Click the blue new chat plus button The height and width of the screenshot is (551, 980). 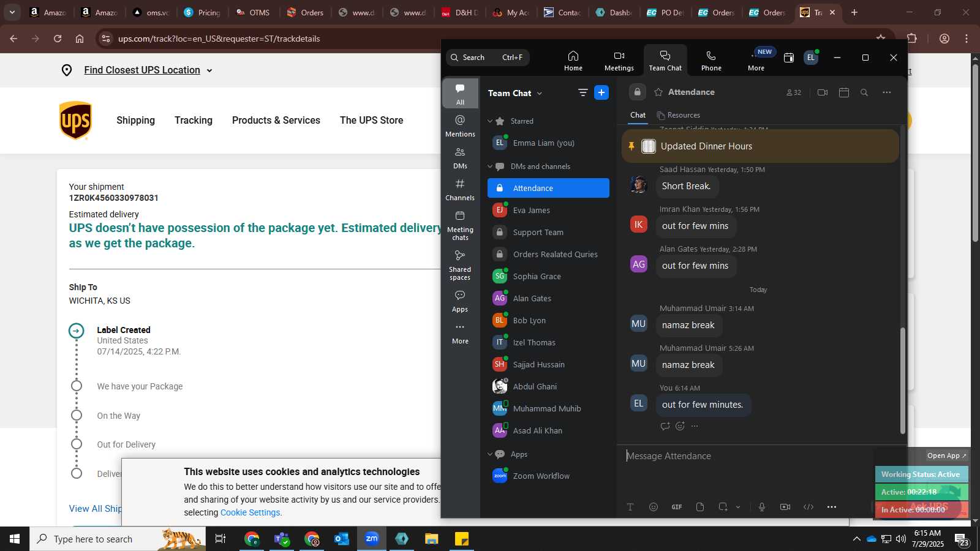(601, 92)
